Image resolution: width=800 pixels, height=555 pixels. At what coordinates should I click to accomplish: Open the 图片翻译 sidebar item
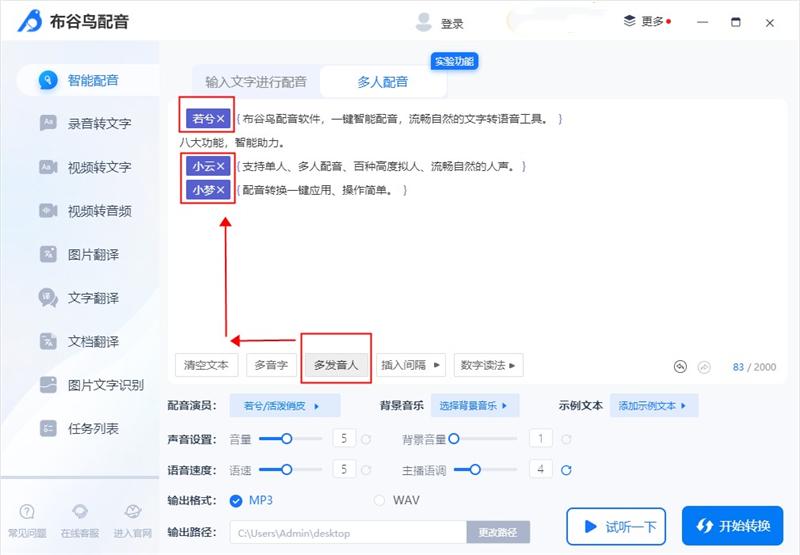80,254
